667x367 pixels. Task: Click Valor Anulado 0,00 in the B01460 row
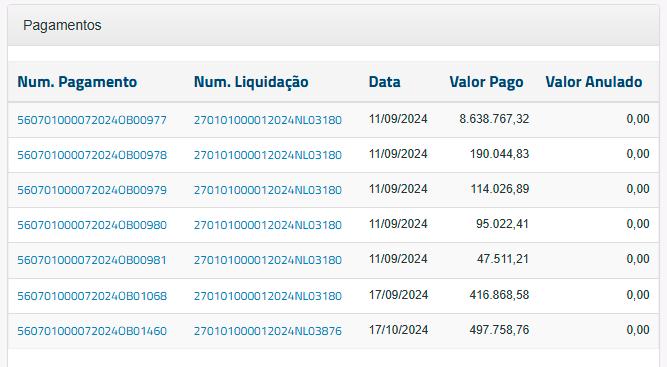pyautogui.click(x=638, y=330)
